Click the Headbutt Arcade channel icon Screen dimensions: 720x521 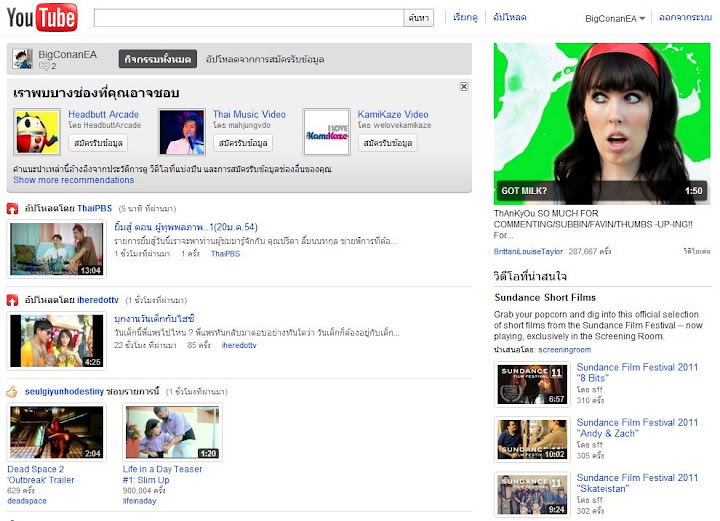[37, 132]
